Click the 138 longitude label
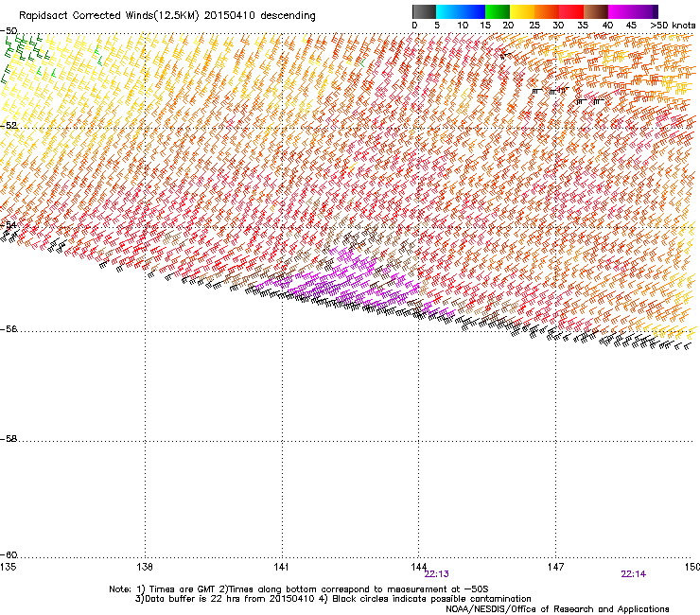The height and width of the screenshot is (615, 700). (145, 567)
